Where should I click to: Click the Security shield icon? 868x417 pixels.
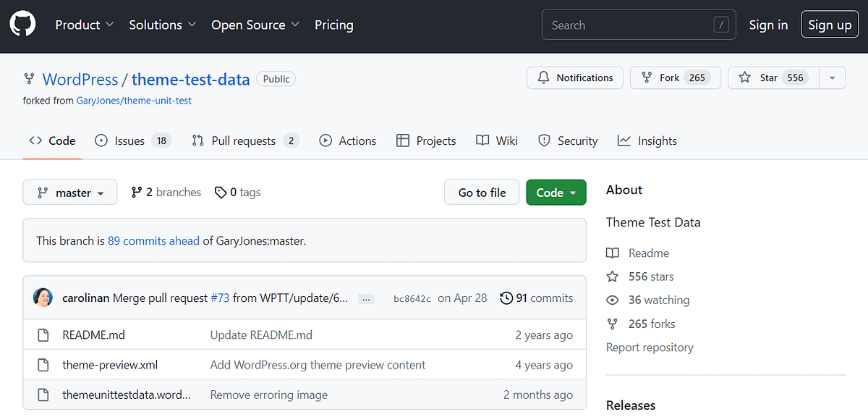tap(544, 140)
